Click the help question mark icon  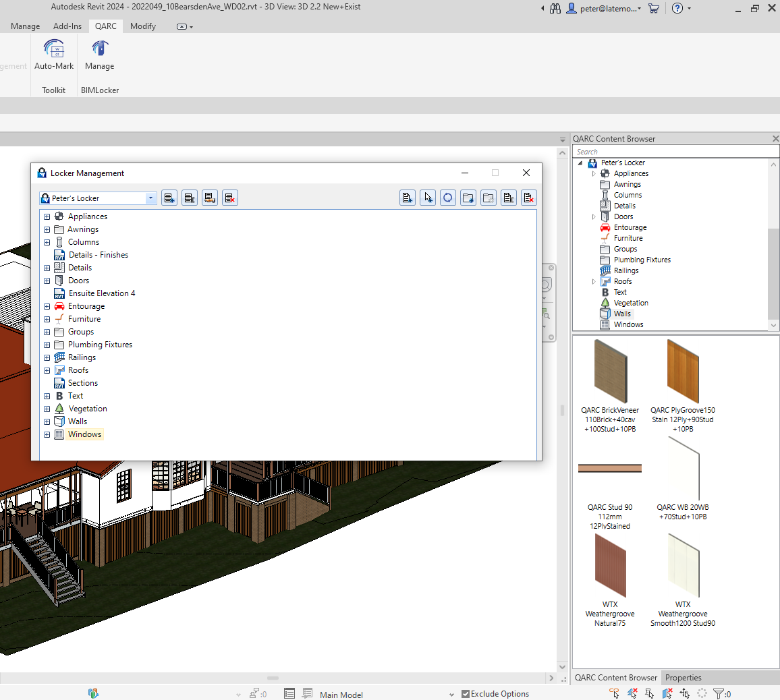pos(677,8)
